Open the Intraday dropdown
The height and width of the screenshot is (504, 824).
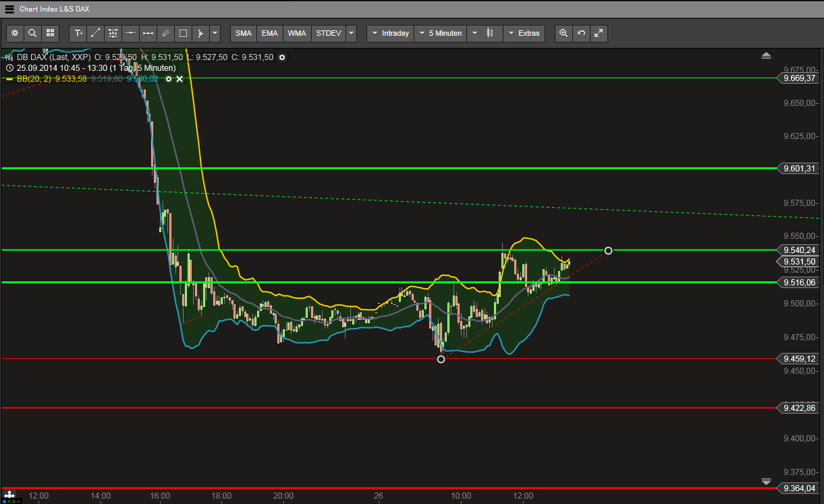[x=390, y=32]
